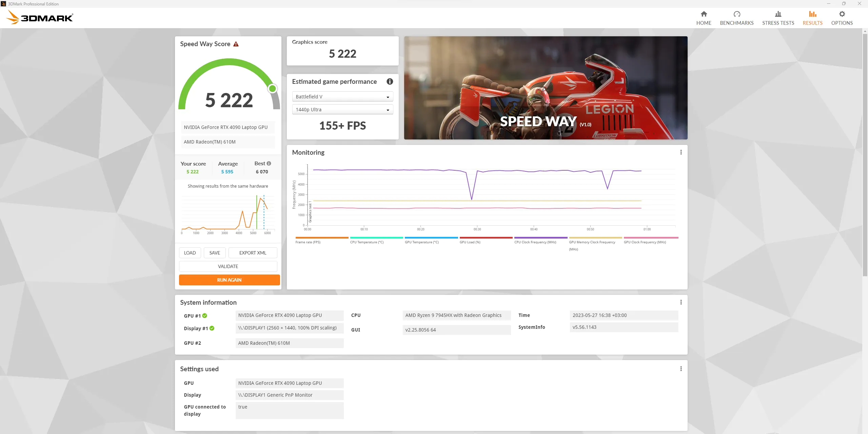This screenshot has height=434, width=868.
Task: Click Your score value 5 222
Action: click(x=192, y=172)
